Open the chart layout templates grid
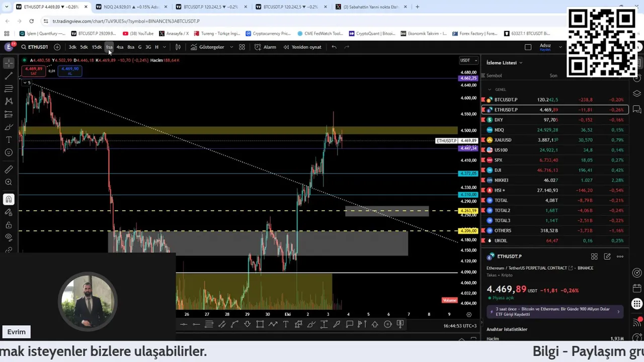The width and height of the screenshot is (644, 362). pyautogui.click(x=242, y=47)
